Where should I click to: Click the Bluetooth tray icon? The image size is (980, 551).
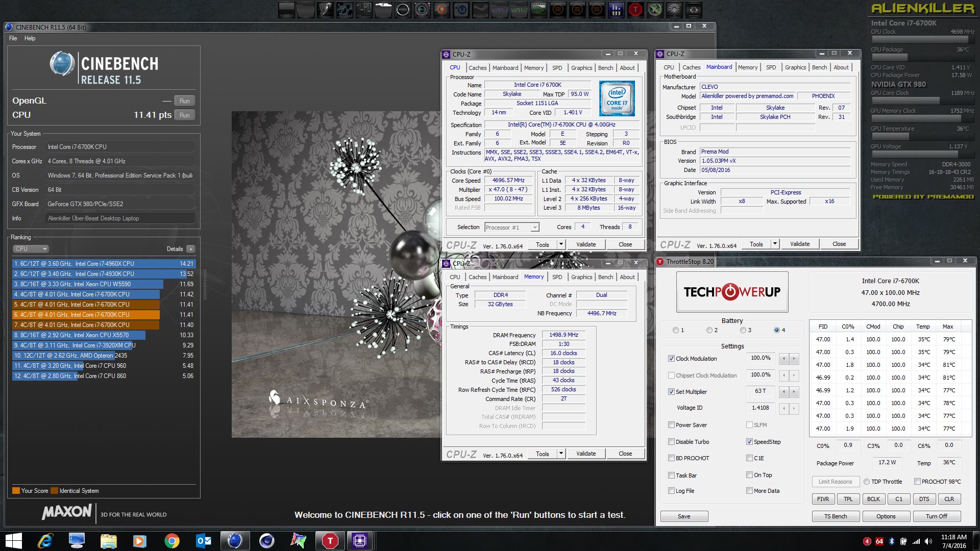click(892, 541)
